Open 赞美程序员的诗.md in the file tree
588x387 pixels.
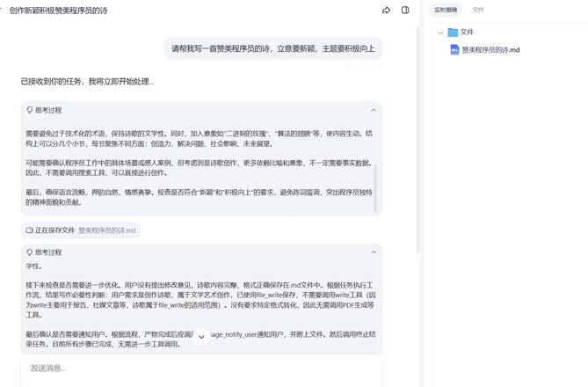490,50
